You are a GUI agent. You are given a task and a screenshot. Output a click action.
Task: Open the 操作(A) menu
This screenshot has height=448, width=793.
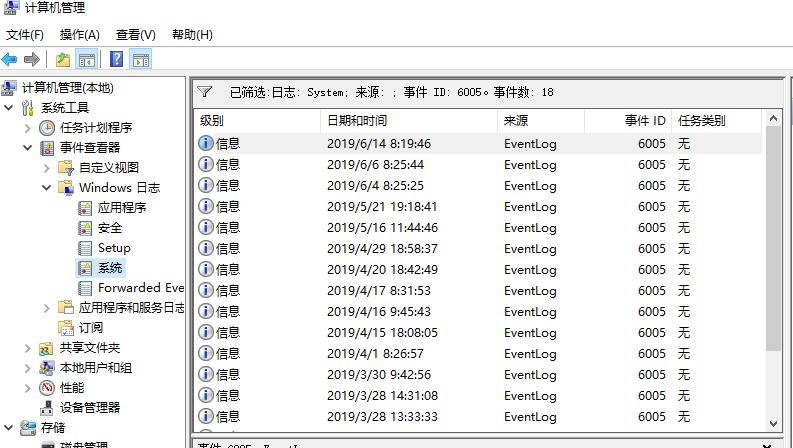click(79, 35)
